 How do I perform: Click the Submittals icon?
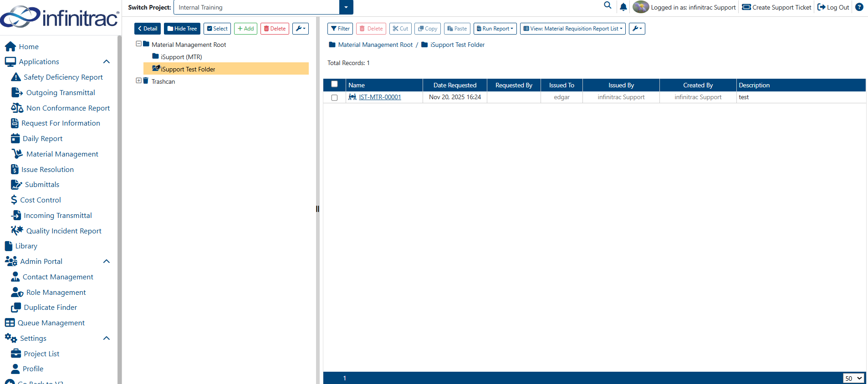click(x=16, y=184)
